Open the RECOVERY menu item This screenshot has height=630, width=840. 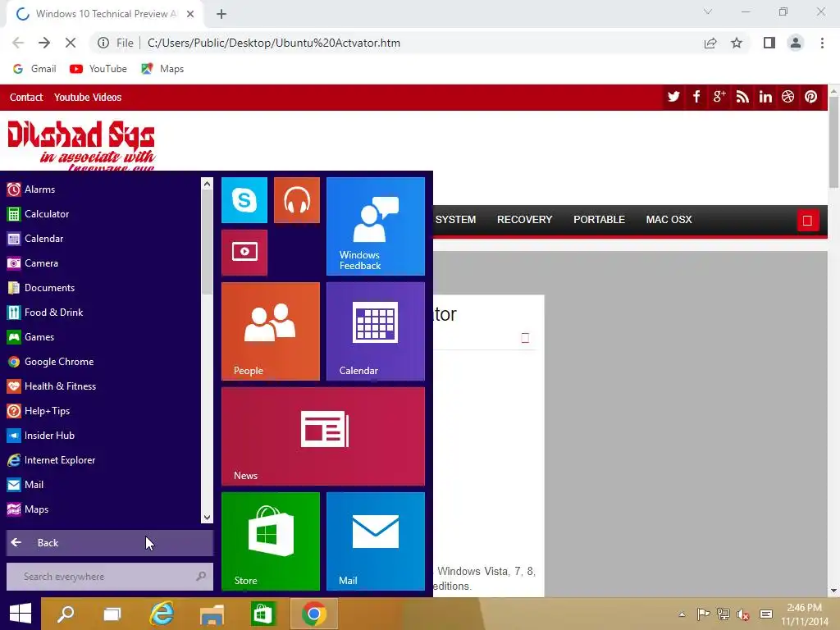524,220
